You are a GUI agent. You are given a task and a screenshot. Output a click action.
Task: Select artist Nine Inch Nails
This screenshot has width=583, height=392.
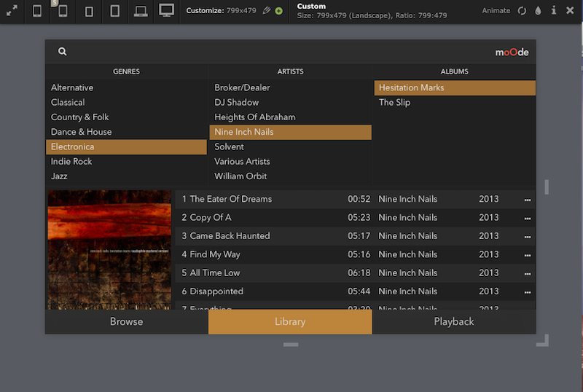pos(290,132)
